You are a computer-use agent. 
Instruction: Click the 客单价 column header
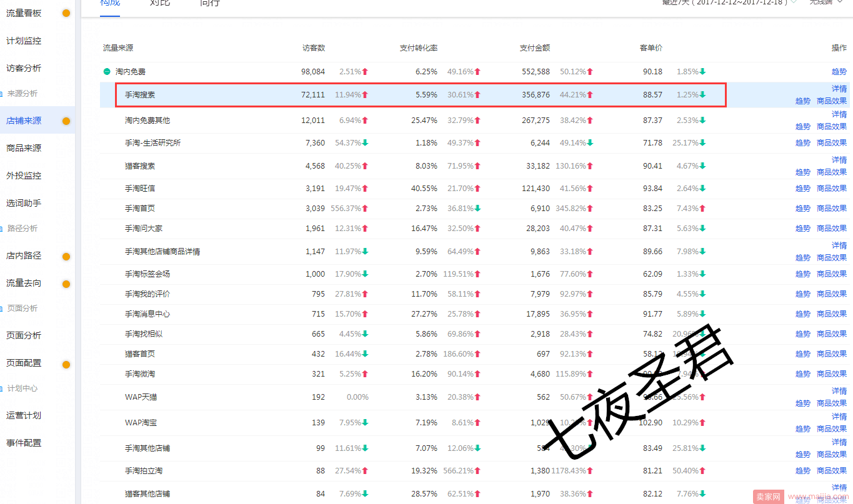(x=651, y=48)
